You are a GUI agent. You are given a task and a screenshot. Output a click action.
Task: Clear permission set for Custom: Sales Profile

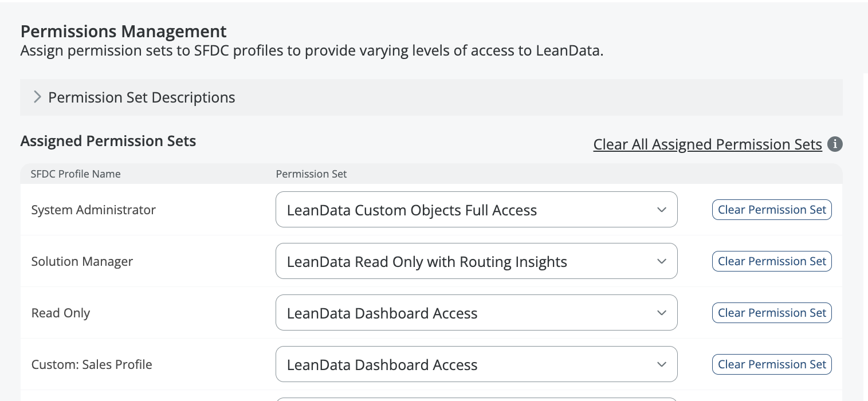(x=771, y=364)
